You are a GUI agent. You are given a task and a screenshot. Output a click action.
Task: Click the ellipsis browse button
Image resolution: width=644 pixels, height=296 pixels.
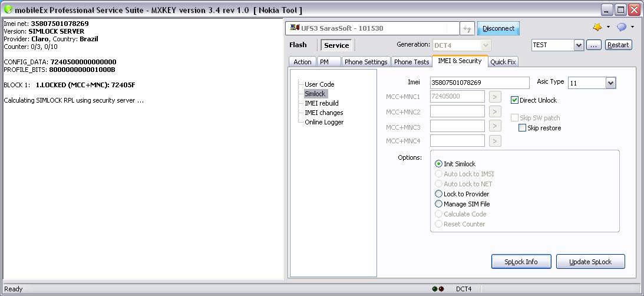click(593, 45)
